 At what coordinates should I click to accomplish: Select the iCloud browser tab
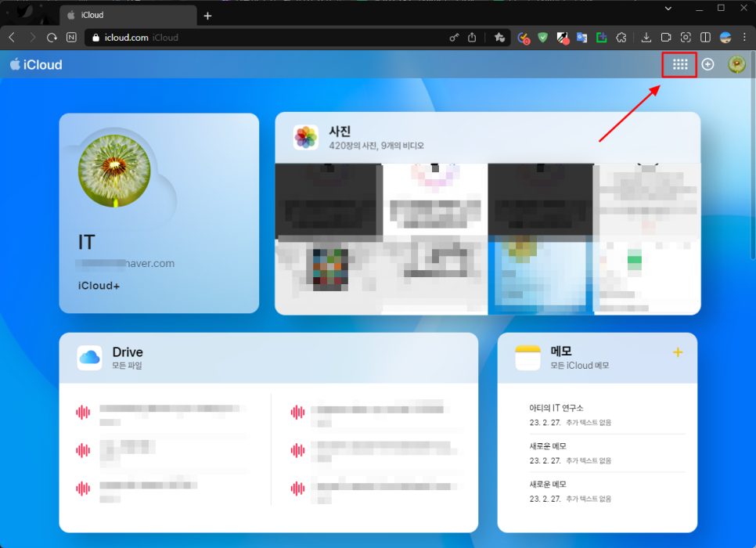point(128,15)
